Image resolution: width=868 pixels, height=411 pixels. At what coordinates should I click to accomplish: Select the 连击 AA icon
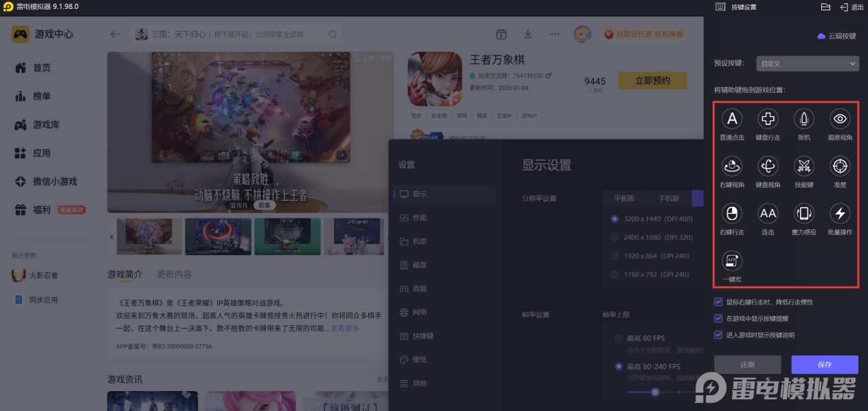click(768, 213)
